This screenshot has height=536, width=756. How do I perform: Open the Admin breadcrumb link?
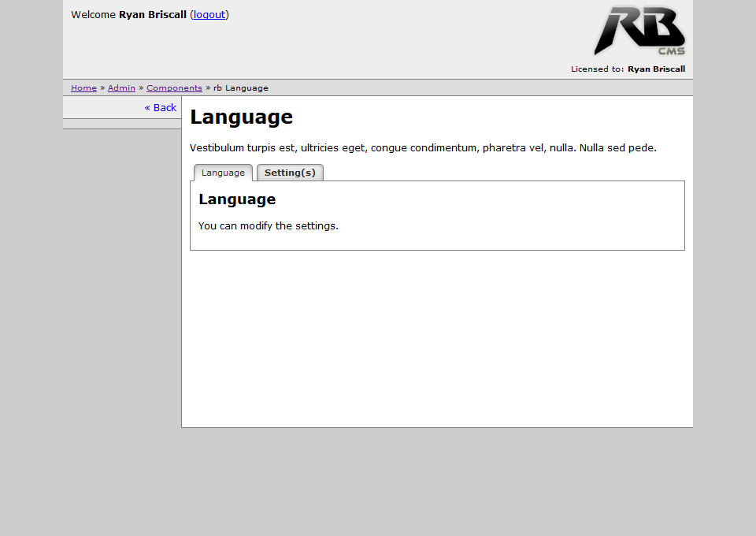coord(121,88)
